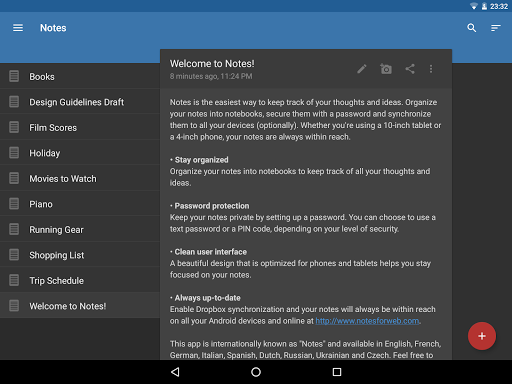Open the hamburger navigation menu
512x384 pixels.
[18, 28]
